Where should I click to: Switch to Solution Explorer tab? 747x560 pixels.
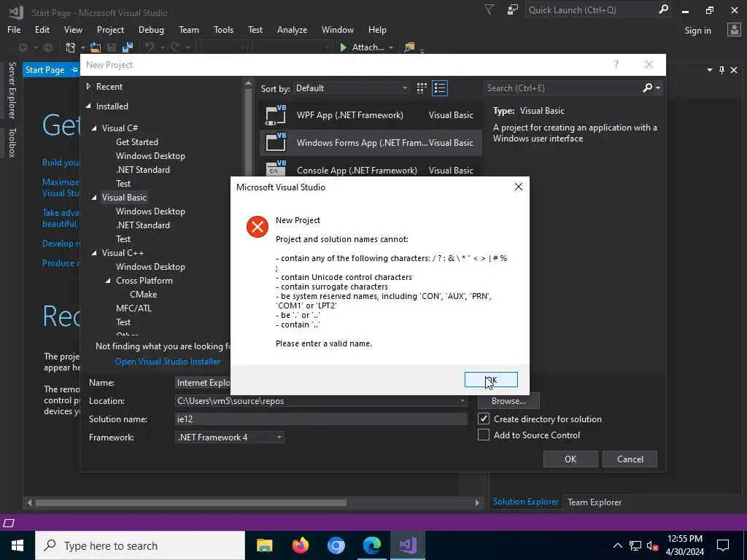pos(525,502)
